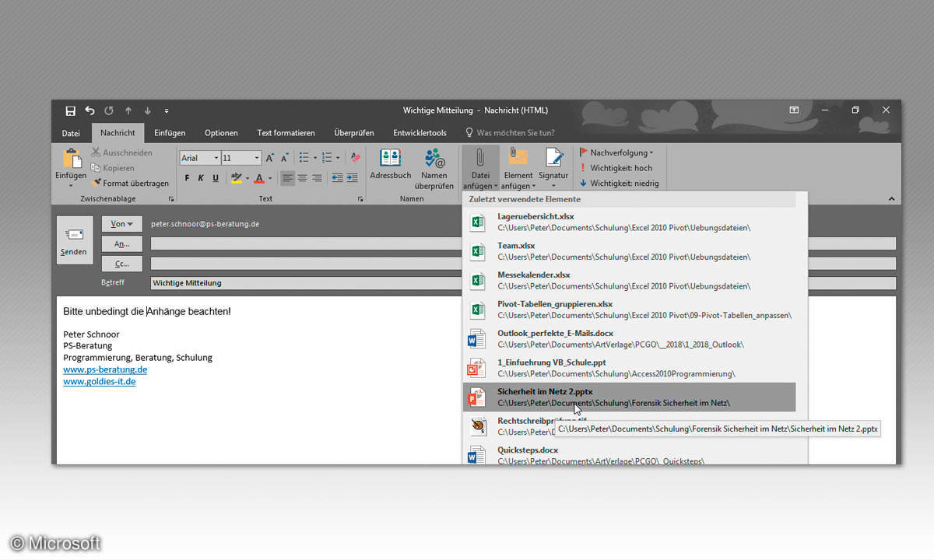Open the font color dropdown arrow

pyautogui.click(x=270, y=178)
